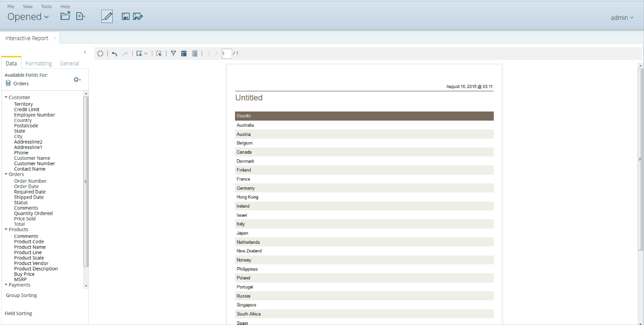The height and width of the screenshot is (325, 644).
Task: Click the Australia row in report
Action: click(x=364, y=125)
